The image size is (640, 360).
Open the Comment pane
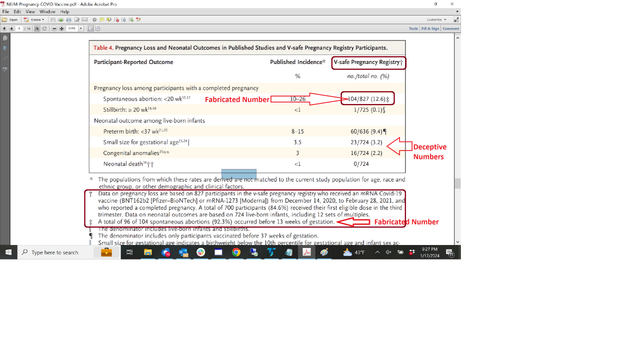451,29
